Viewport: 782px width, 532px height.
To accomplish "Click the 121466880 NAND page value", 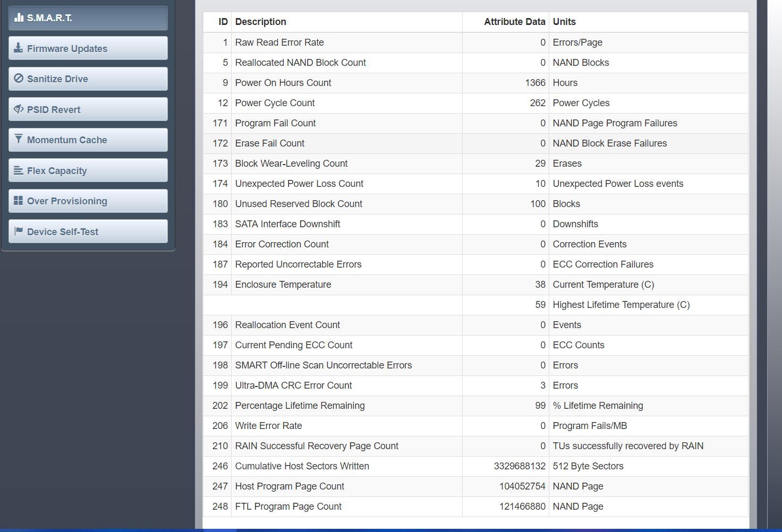I will pyautogui.click(x=522, y=507).
